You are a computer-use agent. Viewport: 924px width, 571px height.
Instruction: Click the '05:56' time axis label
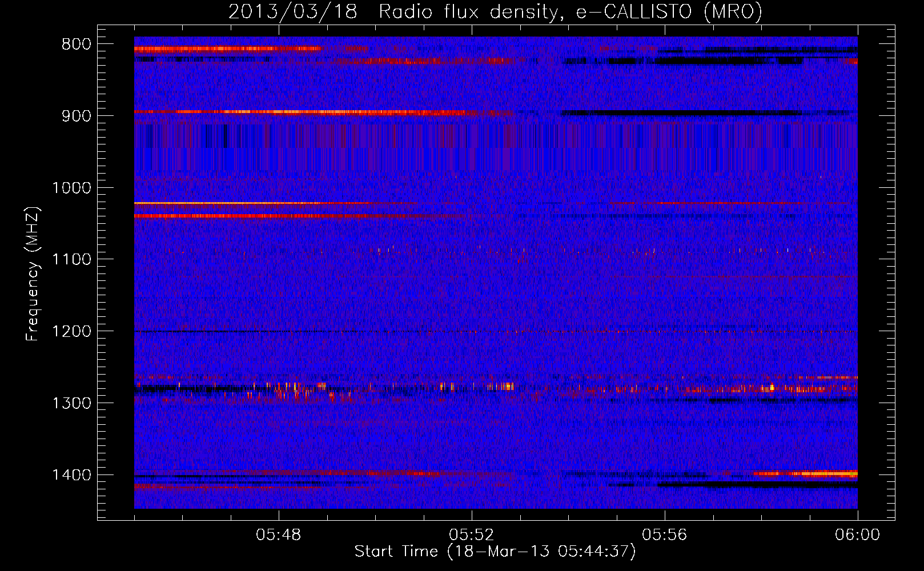click(x=665, y=535)
